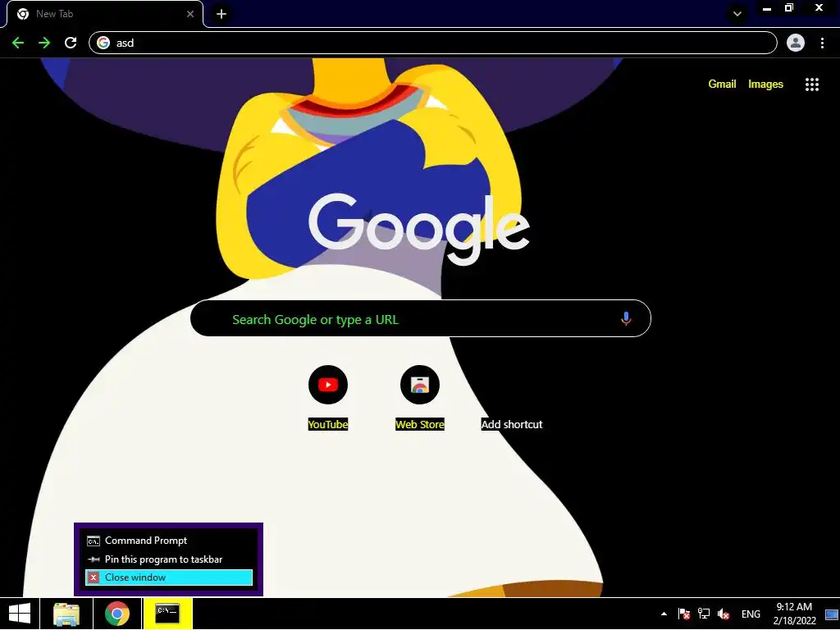Select the New Tab browser tab
Screen dimensions: 840x630
tap(105, 14)
